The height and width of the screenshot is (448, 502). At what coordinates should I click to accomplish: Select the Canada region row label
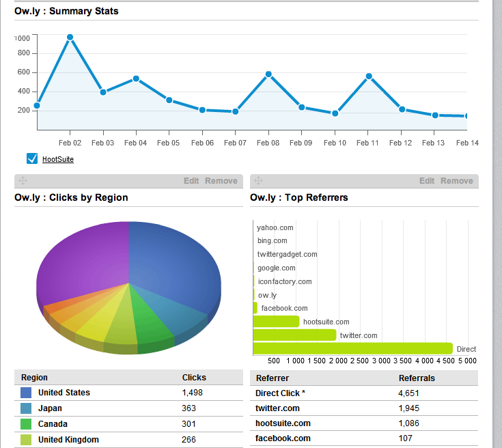[x=53, y=424]
